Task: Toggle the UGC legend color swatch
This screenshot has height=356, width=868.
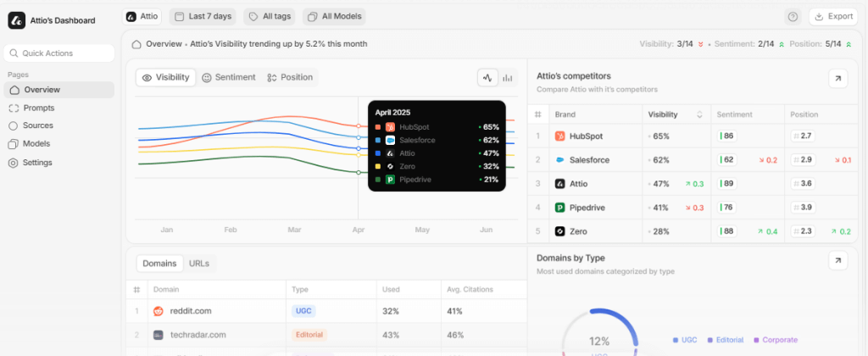Action: coord(676,340)
